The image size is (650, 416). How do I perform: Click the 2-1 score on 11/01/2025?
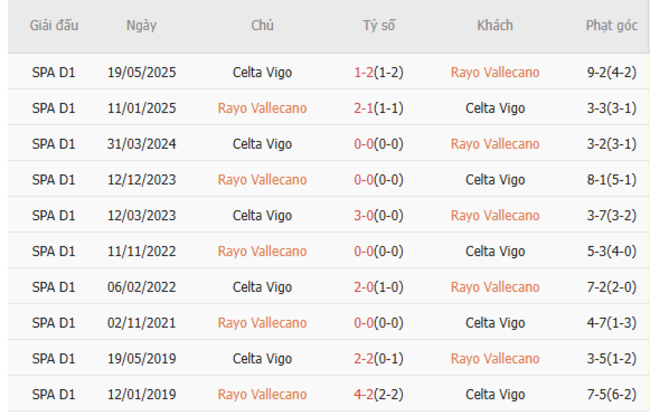coord(364,108)
